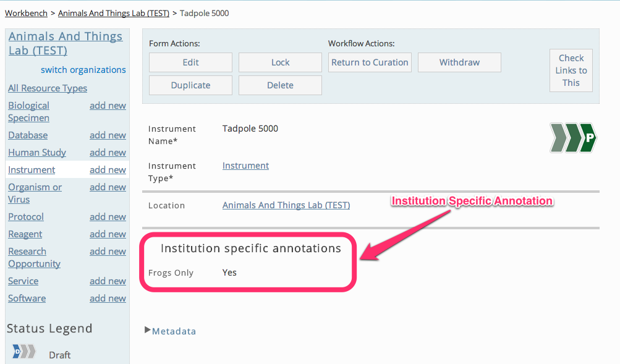Add new Database
This screenshot has height=364, width=620.
point(108,135)
